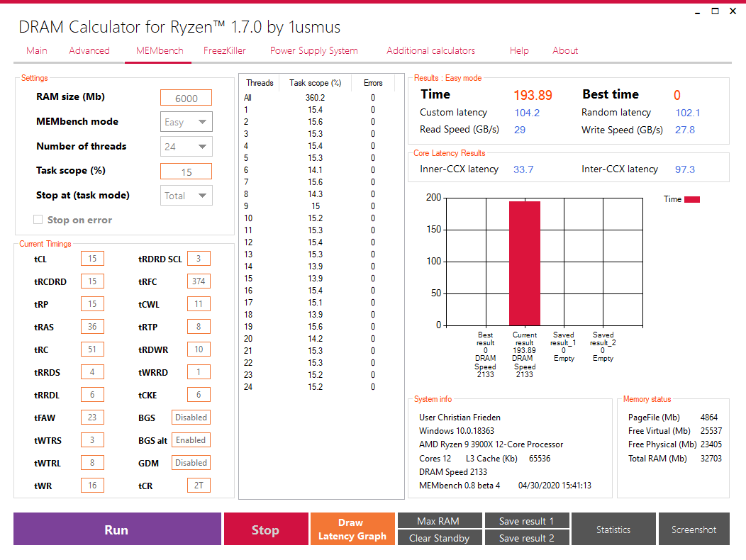This screenshot has width=746, height=560.
Task: Open the Number of threads dropdown
Action: 186,147
